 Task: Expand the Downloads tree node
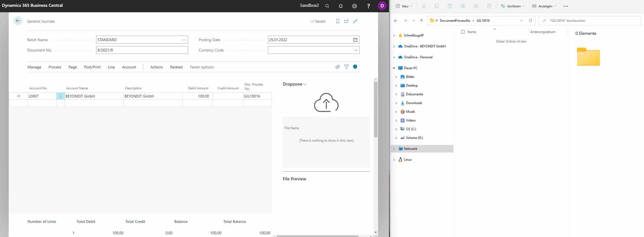(x=396, y=103)
